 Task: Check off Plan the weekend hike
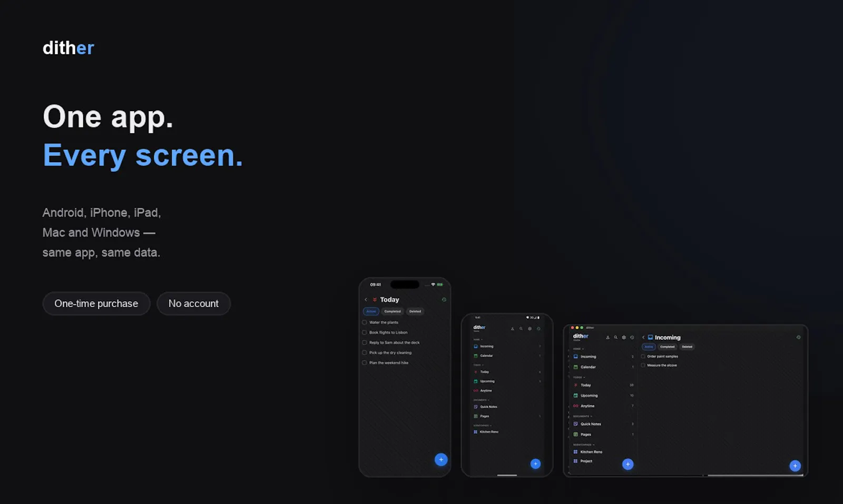pyautogui.click(x=364, y=362)
